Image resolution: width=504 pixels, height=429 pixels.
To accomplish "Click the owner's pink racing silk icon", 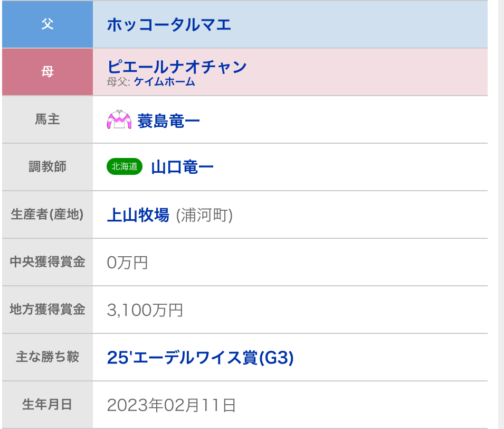I will coord(119,120).
